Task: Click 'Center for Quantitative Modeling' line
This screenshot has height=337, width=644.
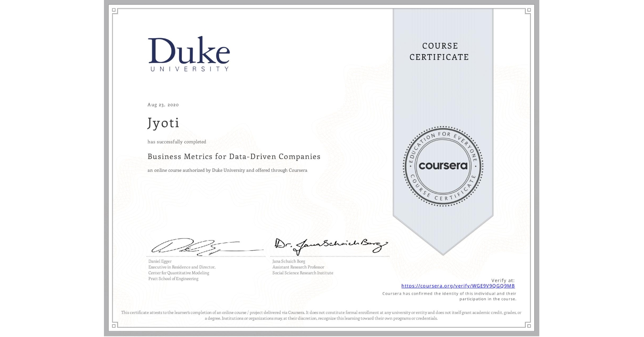Action: pyautogui.click(x=179, y=273)
